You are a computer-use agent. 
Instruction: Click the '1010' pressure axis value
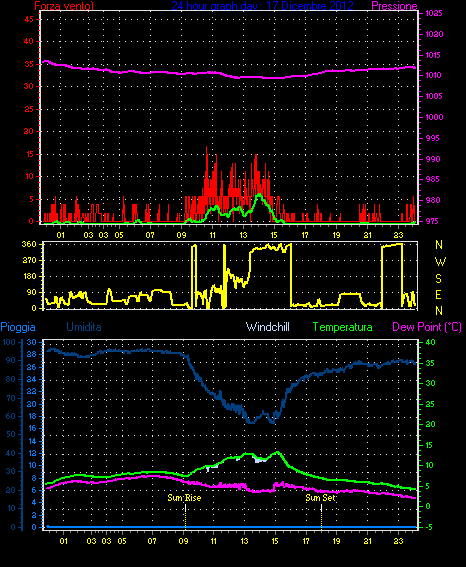[433, 76]
